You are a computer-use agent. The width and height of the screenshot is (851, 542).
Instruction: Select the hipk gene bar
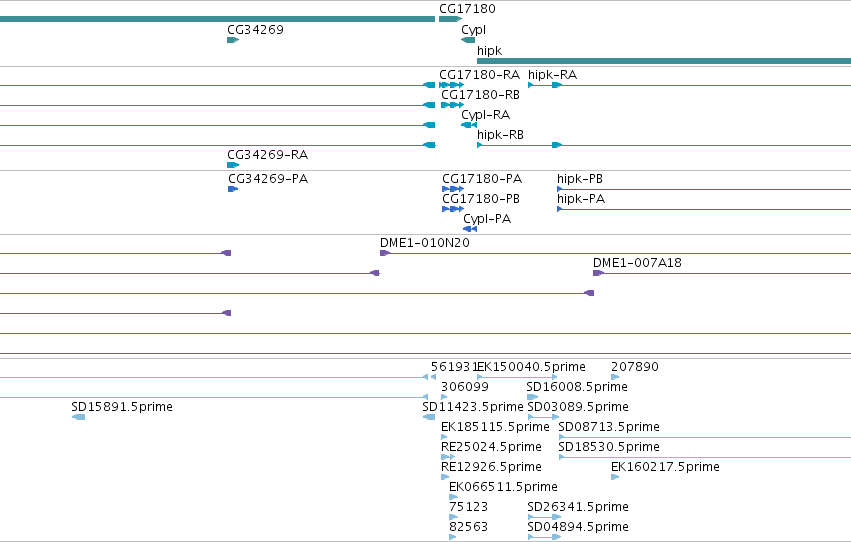click(664, 61)
